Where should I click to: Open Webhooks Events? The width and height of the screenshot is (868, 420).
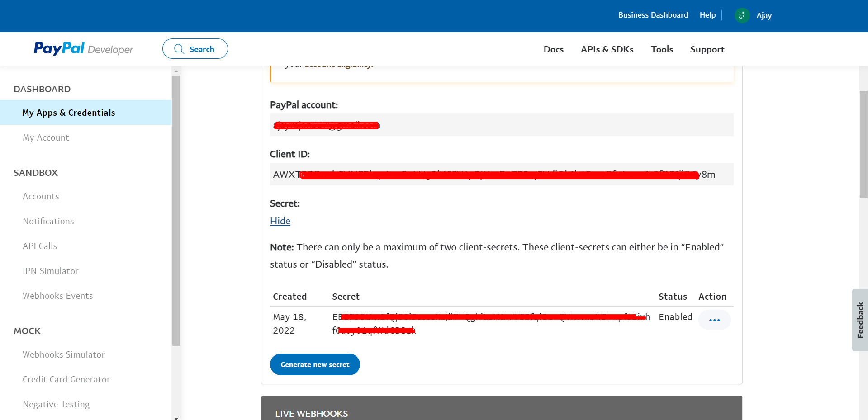(x=57, y=296)
